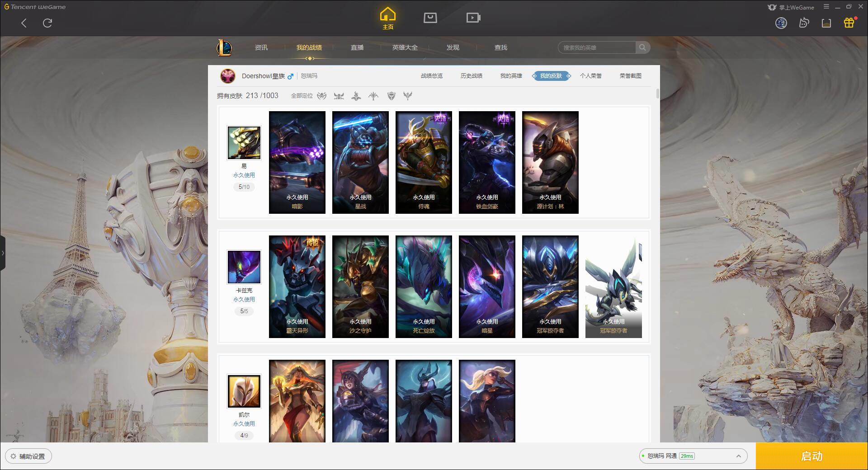
Task: Open the 星战 skin card
Action: [x=360, y=162]
